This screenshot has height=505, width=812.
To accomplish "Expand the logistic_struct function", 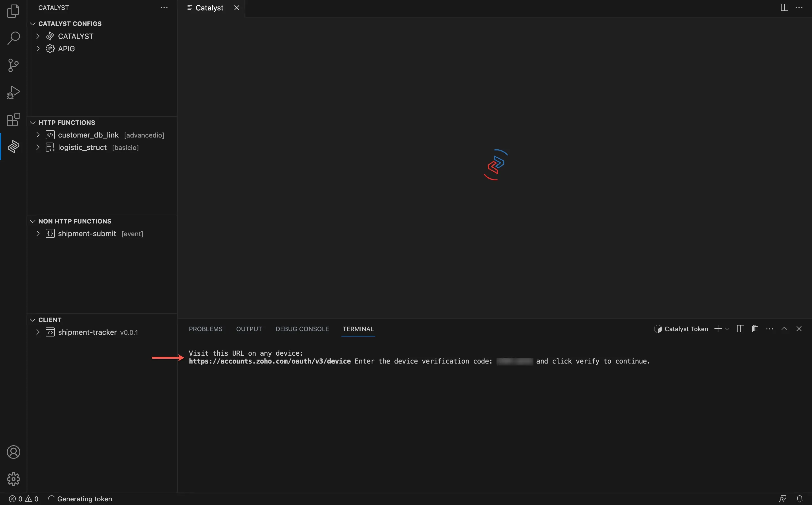I will 38,147.
